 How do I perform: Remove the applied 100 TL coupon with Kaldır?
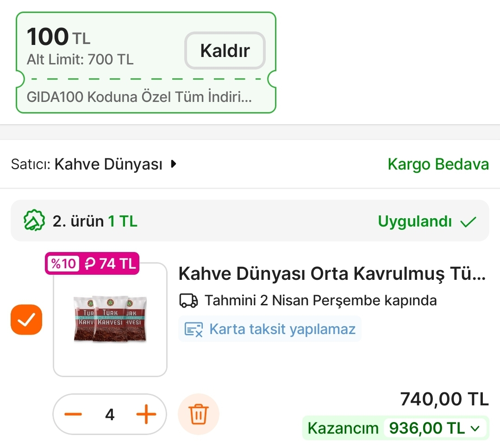[x=225, y=50]
